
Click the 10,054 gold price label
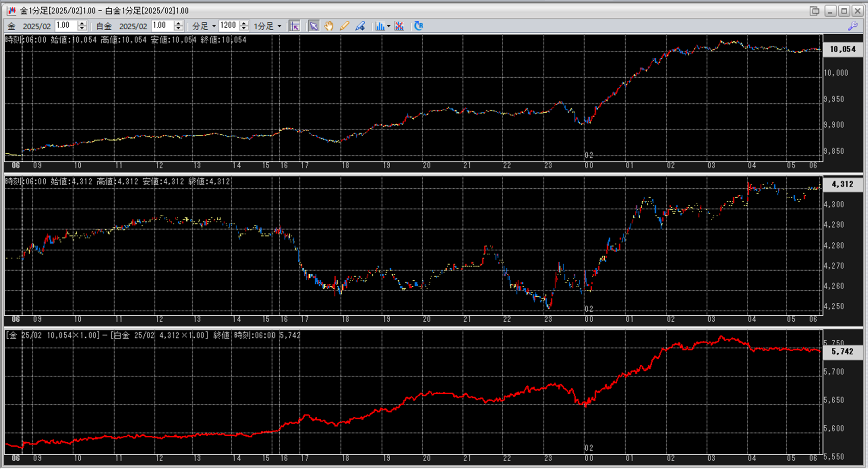tap(842, 49)
